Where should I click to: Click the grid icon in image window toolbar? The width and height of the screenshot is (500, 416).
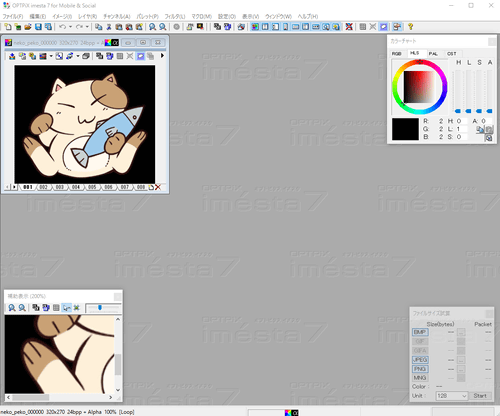120,56
